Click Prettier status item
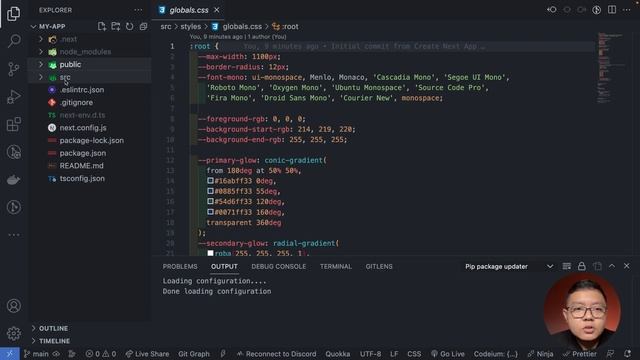The width and height of the screenshot is (640, 360). [580, 354]
